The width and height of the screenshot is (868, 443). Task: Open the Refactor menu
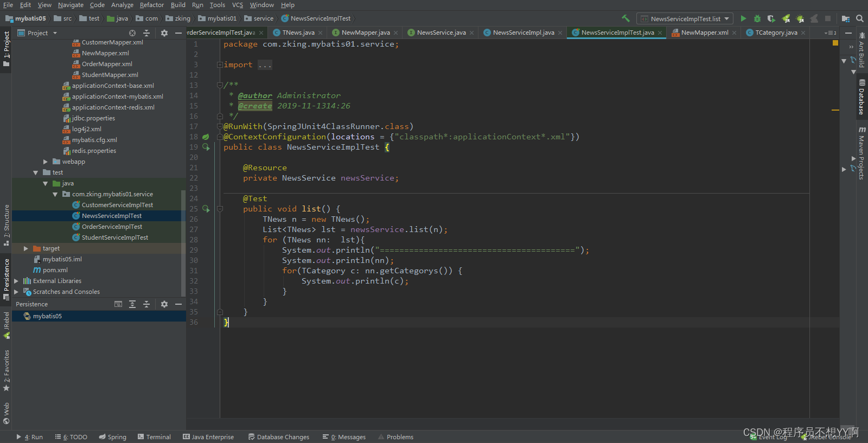tap(152, 5)
